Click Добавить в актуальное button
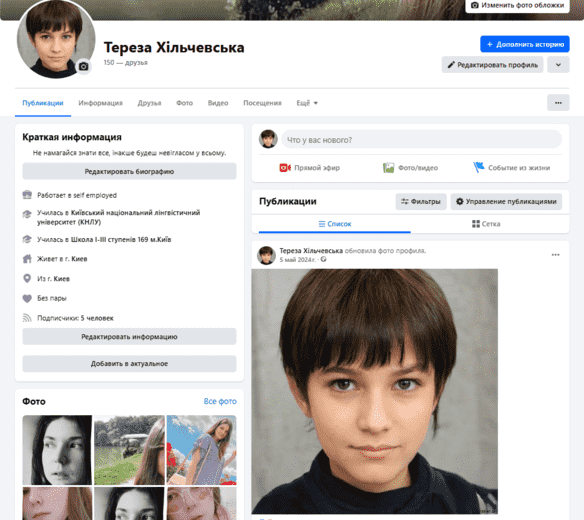This screenshot has height=520, width=584. pos(129,364)
